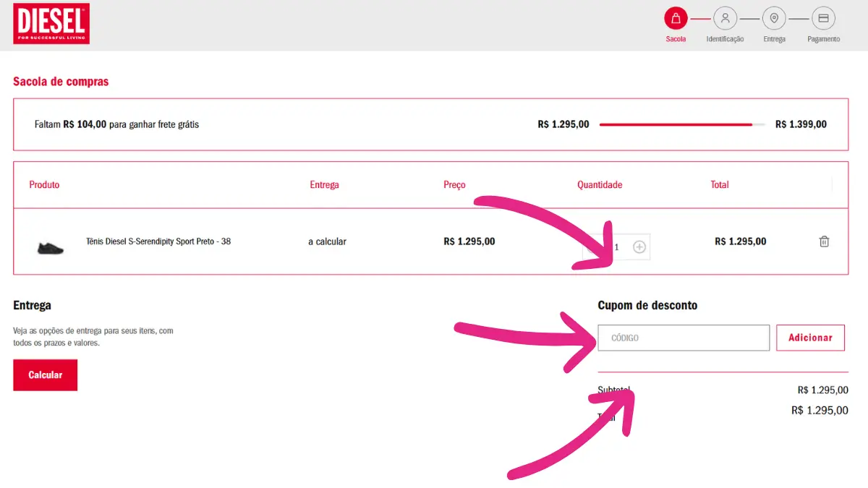Click the Pagamento step label
868x488 pixels.
[x=823, y=39]
